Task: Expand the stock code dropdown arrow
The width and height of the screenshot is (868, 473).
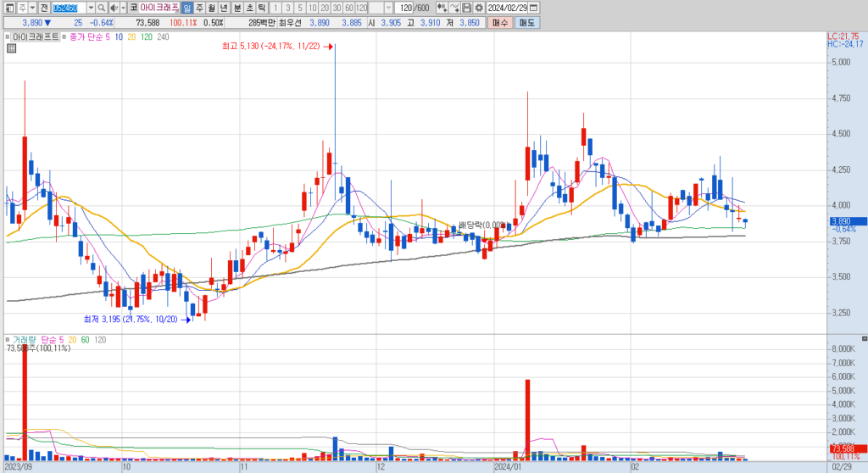Action: point(91,8)
